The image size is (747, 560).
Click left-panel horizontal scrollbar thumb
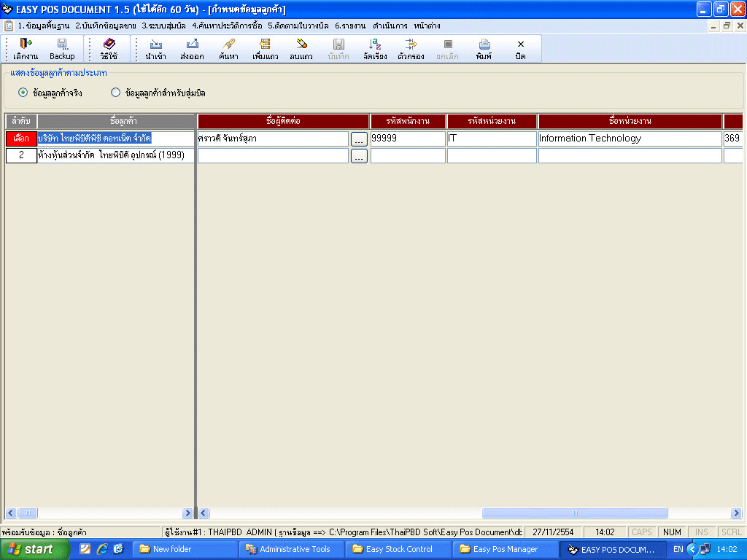[28, 513]
